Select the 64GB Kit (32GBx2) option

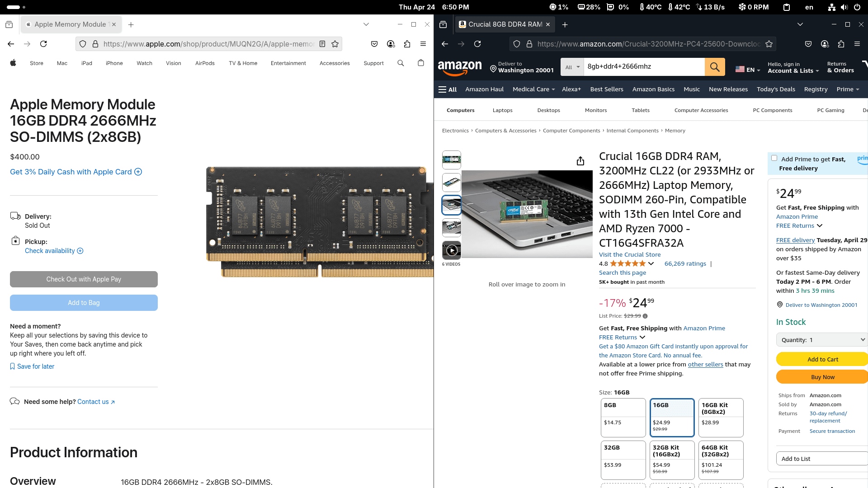721,460
